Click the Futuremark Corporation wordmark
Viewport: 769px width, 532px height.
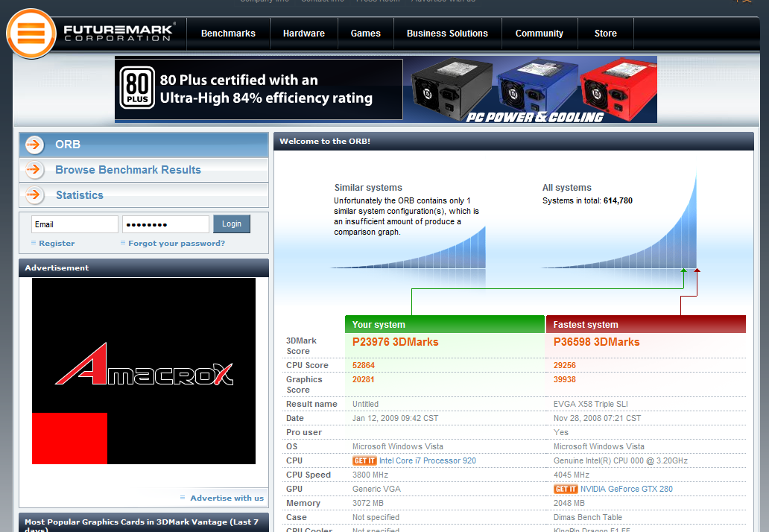click(118, 33)
